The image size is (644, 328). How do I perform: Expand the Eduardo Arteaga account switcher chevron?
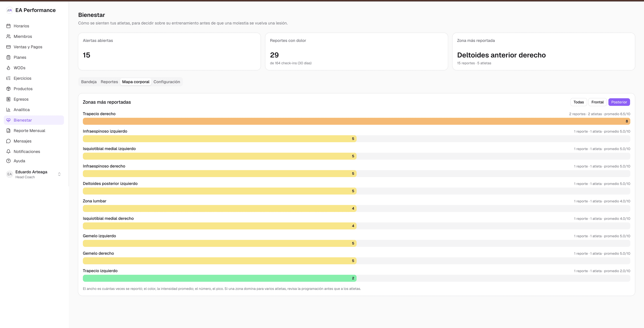59,174
